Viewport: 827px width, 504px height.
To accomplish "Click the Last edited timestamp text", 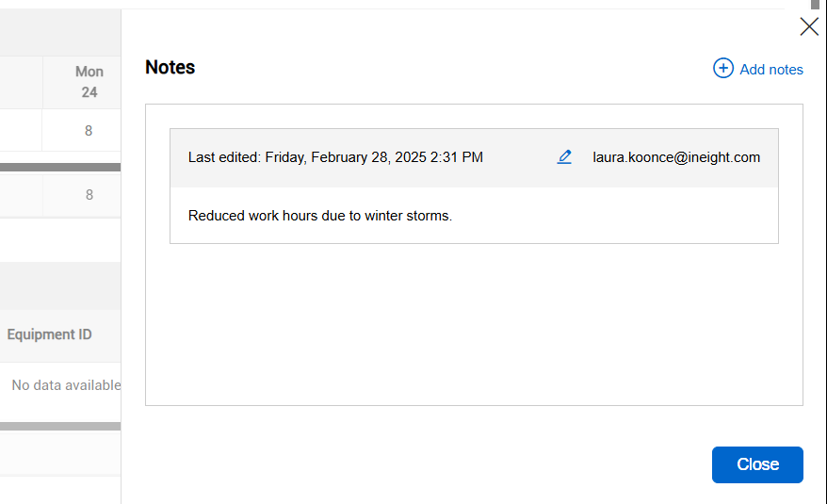I will [x=335, y=157].
